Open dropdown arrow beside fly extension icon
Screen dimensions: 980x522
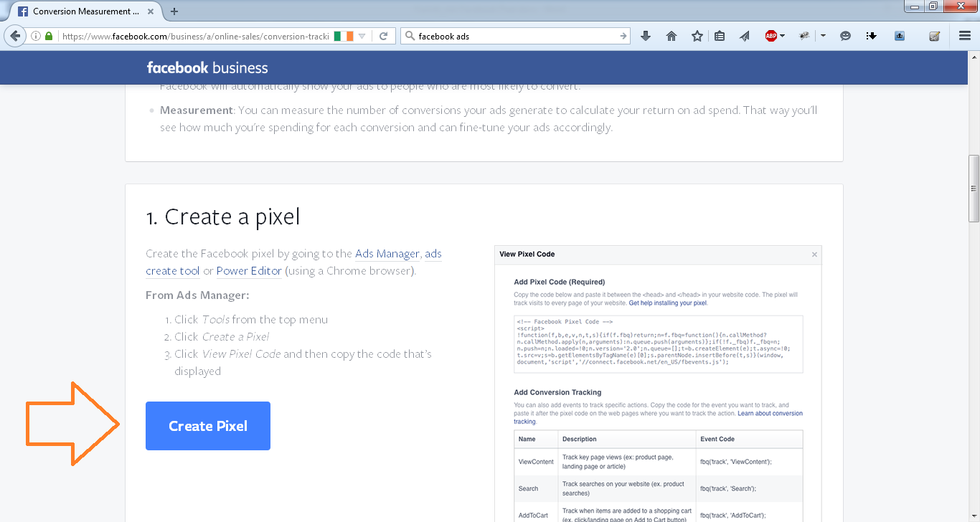point(823,36)
